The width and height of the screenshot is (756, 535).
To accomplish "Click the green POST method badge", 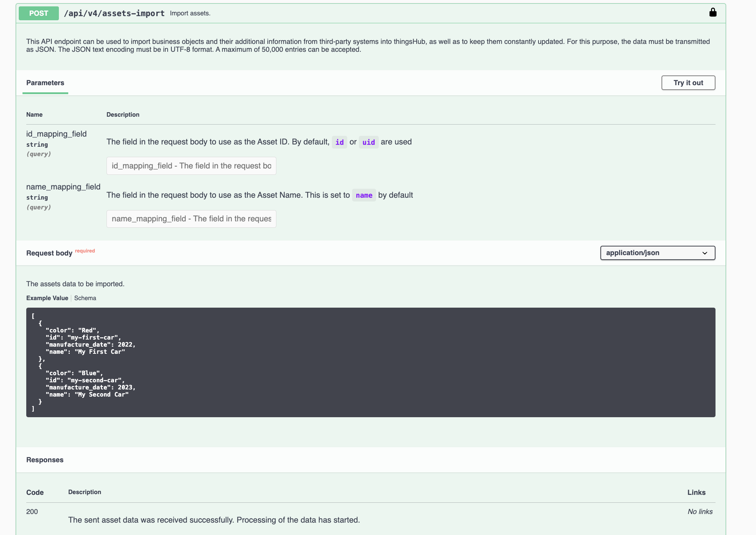I will pyautogui.click(x=39, y=13).
